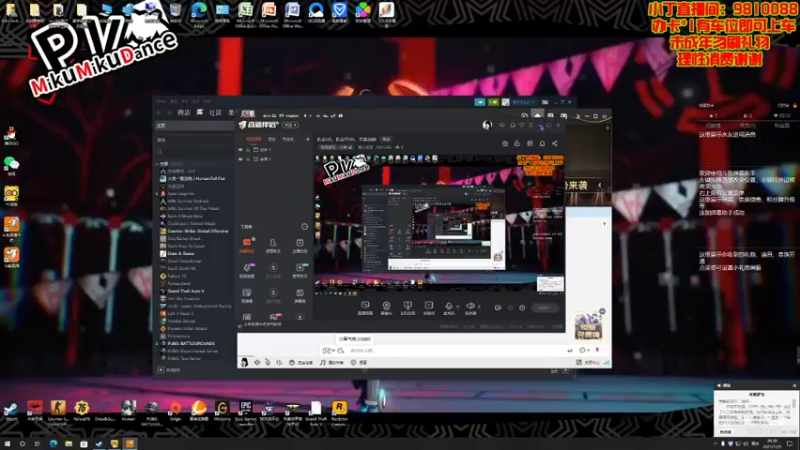800x450 pixels.
Task: Select the orange active scene tab
Action: point(254,139)
